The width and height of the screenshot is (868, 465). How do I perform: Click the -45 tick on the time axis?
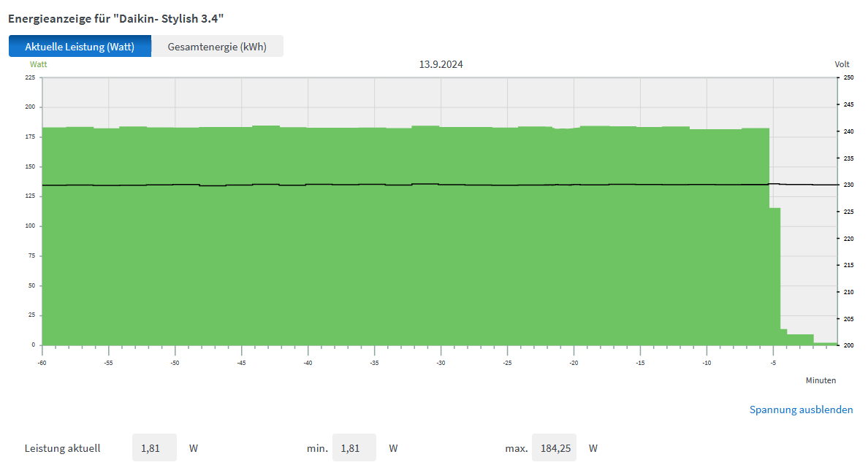tap(241, 363)
